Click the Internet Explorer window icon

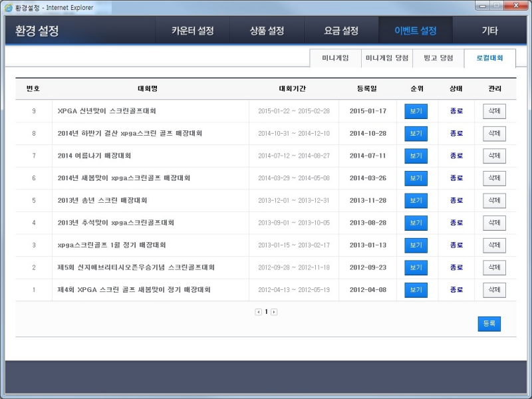9,7
